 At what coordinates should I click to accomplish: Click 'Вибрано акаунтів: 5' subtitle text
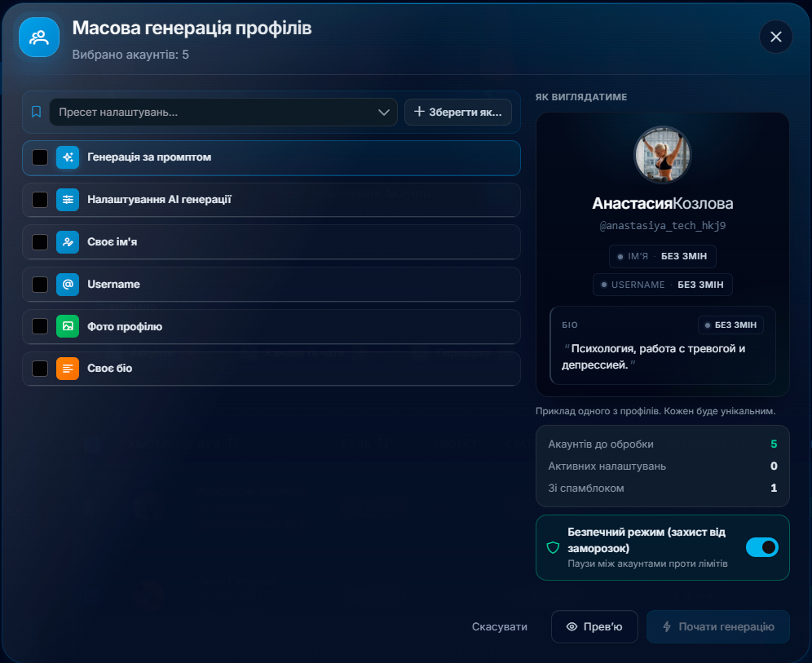click(130, 55)
